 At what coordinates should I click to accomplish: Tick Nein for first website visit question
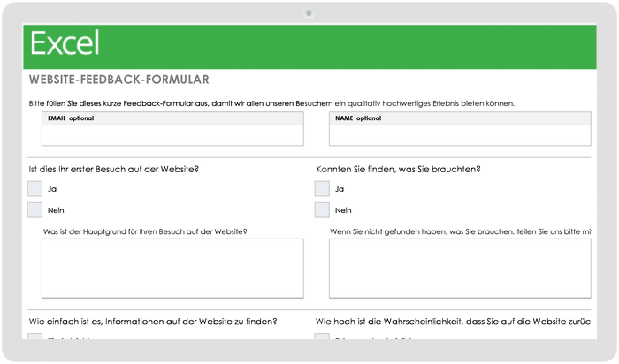34,210
